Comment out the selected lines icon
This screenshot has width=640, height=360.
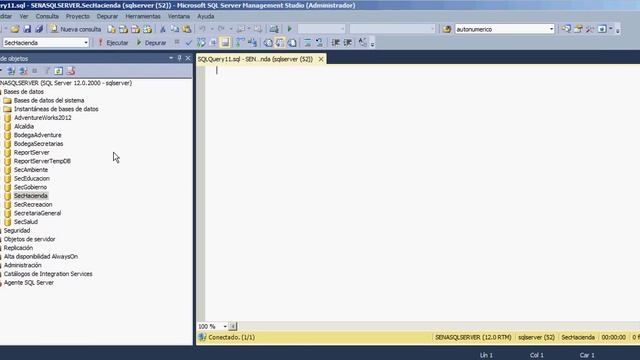point(307,42)
